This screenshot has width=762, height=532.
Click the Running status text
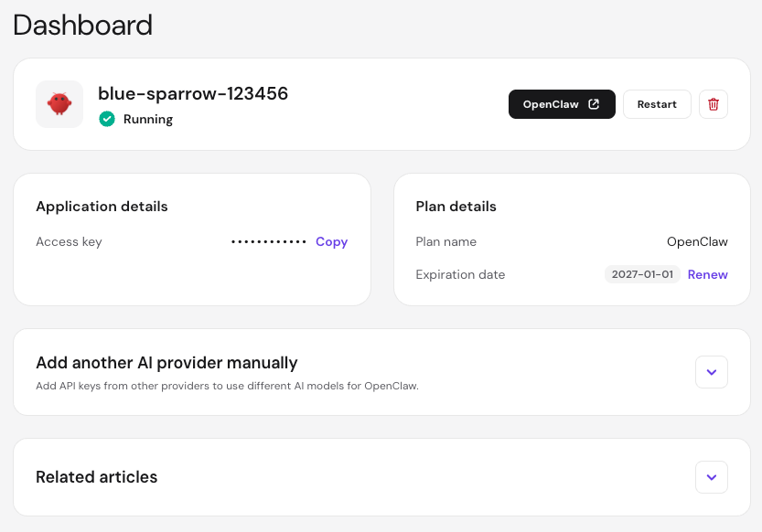tap(148, 119)
